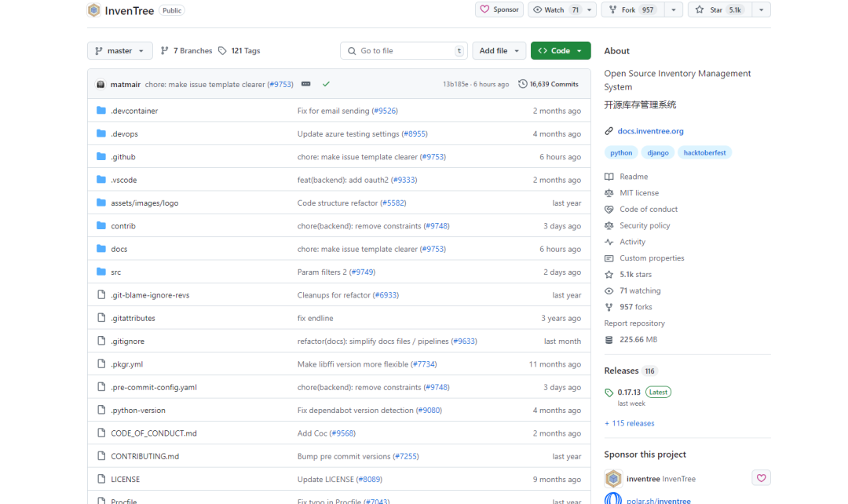Select the hacktoberfest topic tag
Screen dimensions: 848x504
click(704, 152)
